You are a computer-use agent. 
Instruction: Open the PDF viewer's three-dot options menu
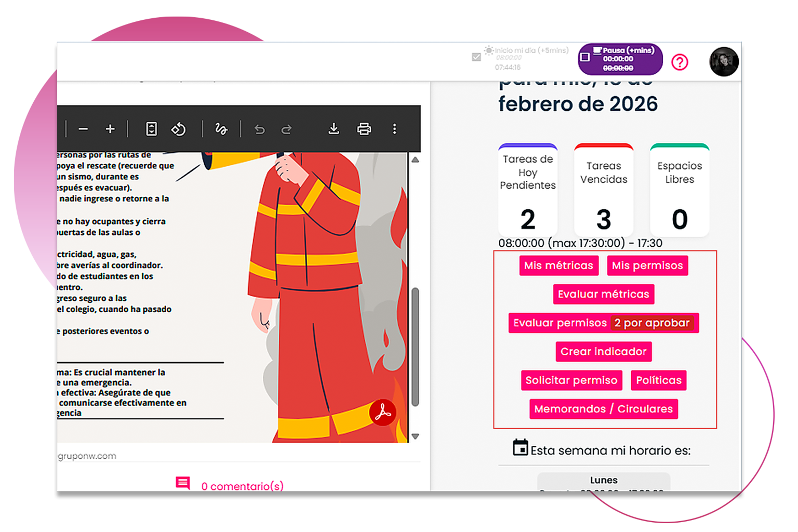[394, 129]
